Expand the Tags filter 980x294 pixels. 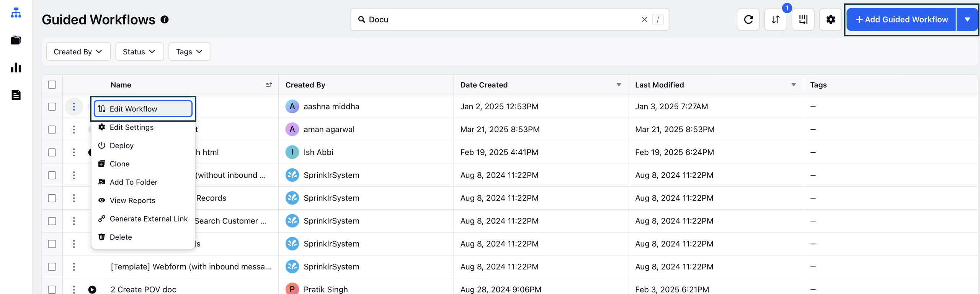tap(189, 51)
